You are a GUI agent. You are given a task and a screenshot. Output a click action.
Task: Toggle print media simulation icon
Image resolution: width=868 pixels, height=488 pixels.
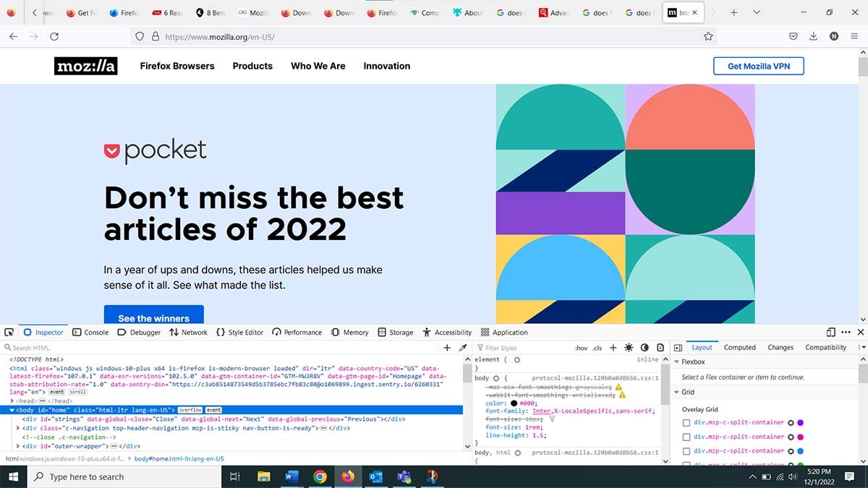660,348
